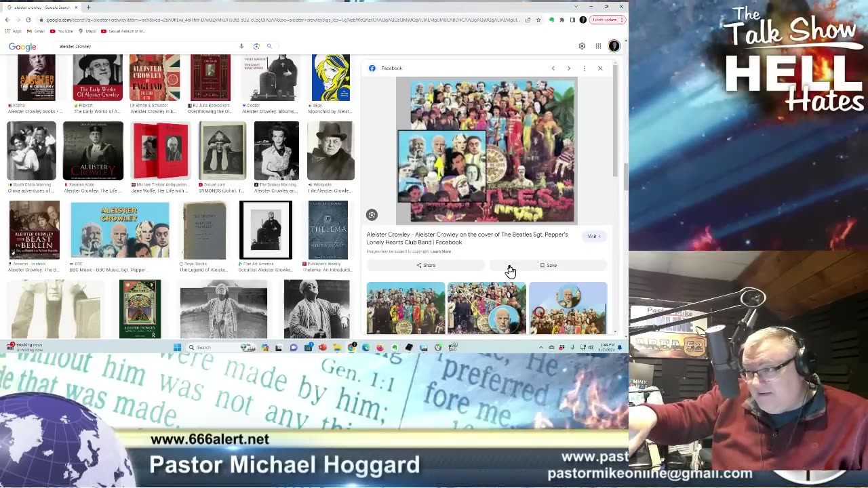The width and height of the screenshot is (868, 488).
Task: Open Google quick settings gear
Action: click(582, 46)
